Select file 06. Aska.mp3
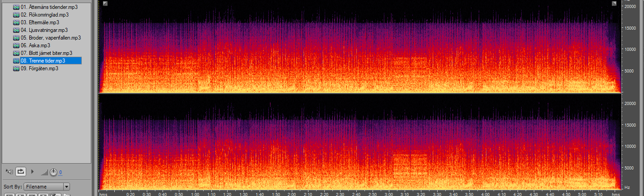This screenshot has height=196, width=644. pos(35,45)
